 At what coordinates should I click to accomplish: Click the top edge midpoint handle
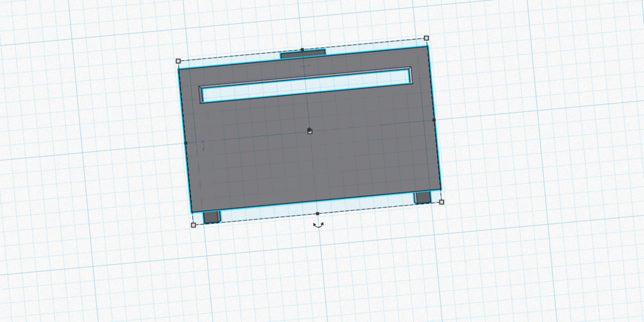302,49
